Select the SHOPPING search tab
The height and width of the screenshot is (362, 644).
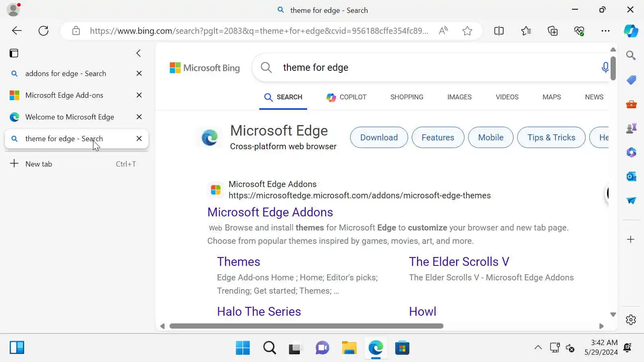pyautogui.click(x=407, y=97)
